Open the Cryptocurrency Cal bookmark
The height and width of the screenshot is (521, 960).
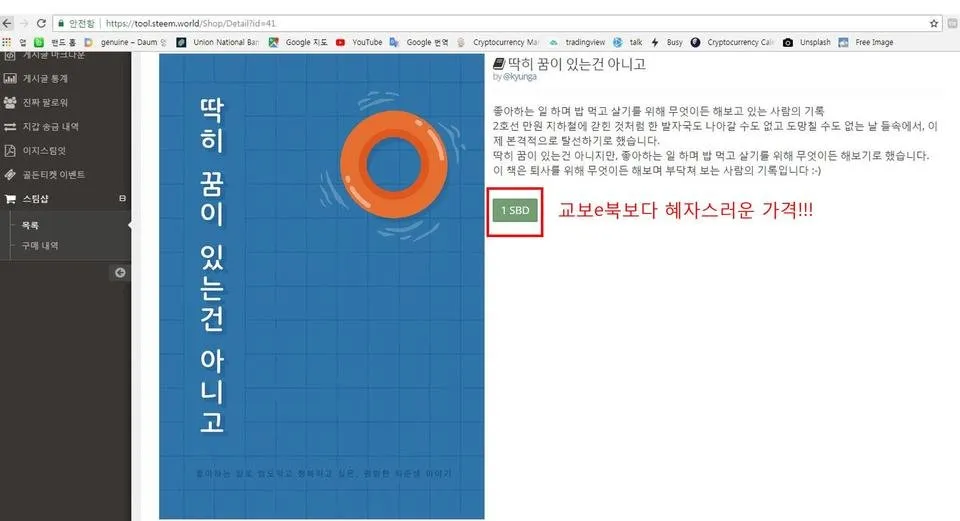[732, 42]
